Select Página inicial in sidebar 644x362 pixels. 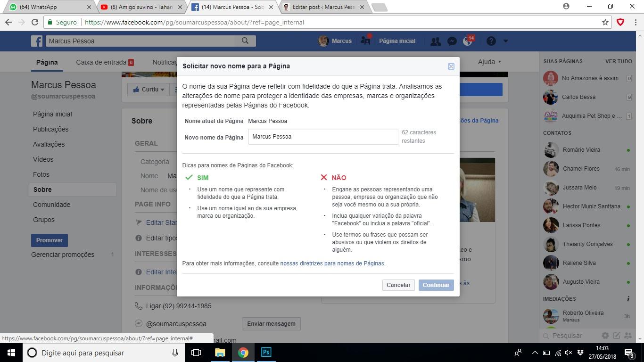52,114
